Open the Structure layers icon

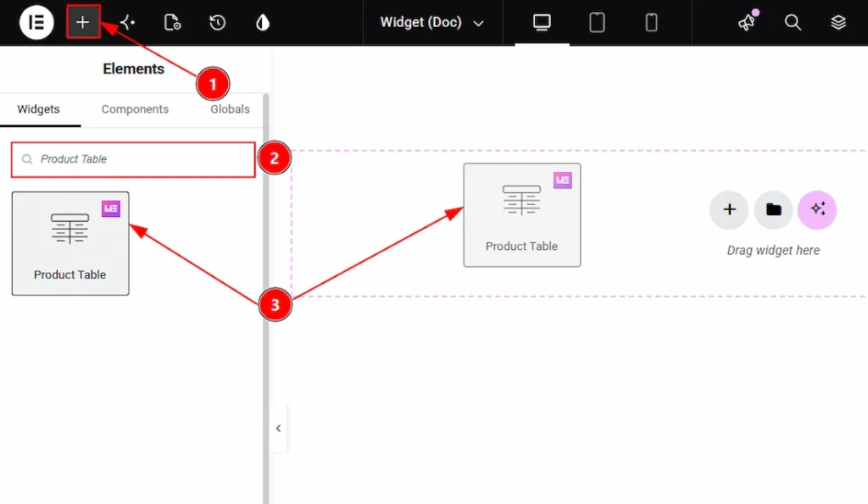click(838, 22)
